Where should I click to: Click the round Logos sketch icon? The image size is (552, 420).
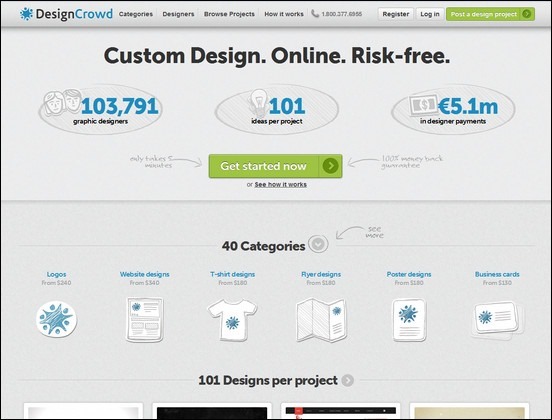tap(56, 319)
